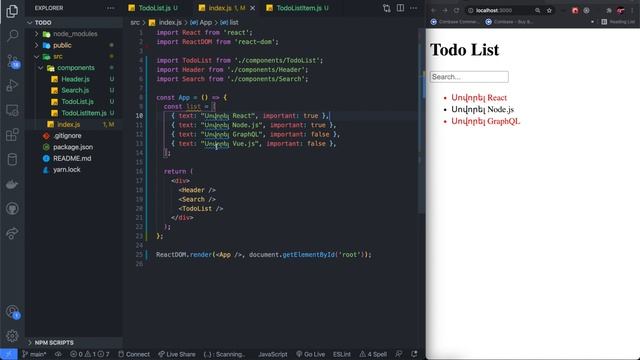640x360 pixels.
Task: Open the Run and Debug view
Action: pos(12,85)
